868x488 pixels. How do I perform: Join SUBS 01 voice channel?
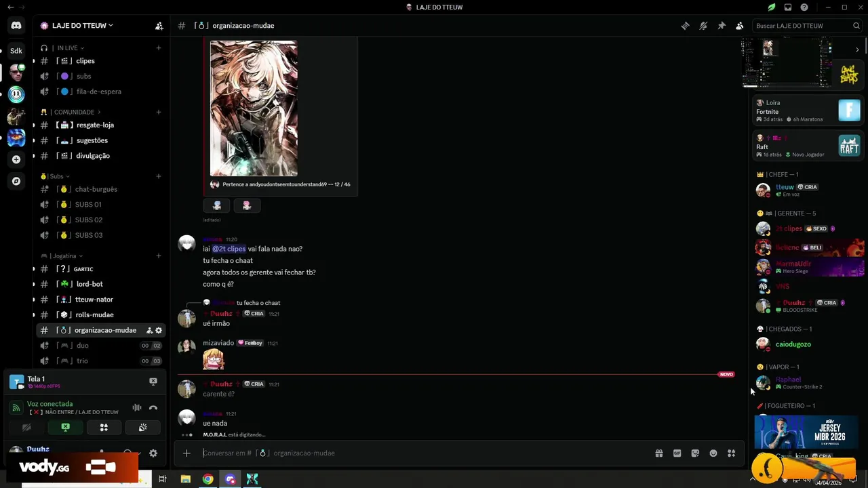pyautogui.click(x=100, y=205)
